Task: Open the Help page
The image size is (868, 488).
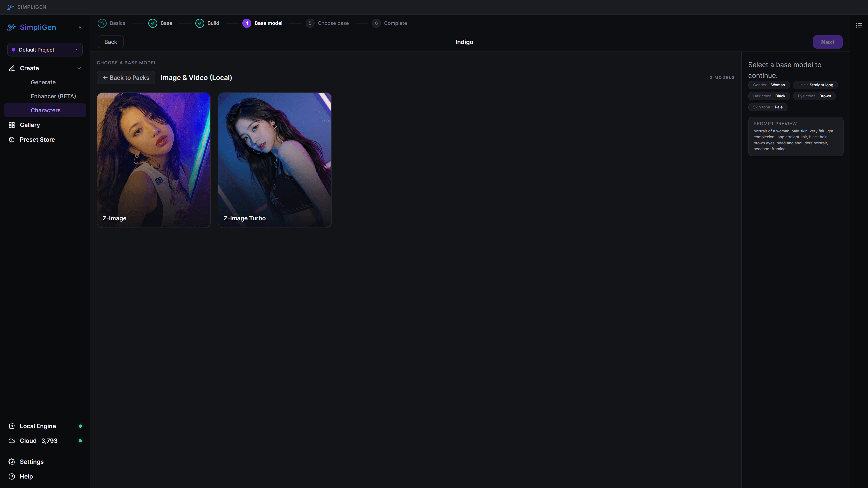Action: click(26, 476)
